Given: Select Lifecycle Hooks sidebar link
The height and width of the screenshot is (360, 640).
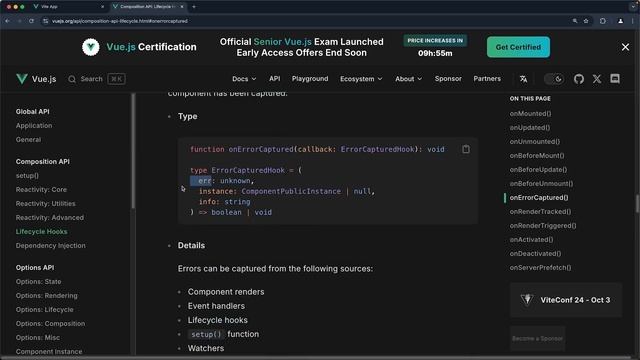Looking at the screenshot, I should (x=41, y=231).
